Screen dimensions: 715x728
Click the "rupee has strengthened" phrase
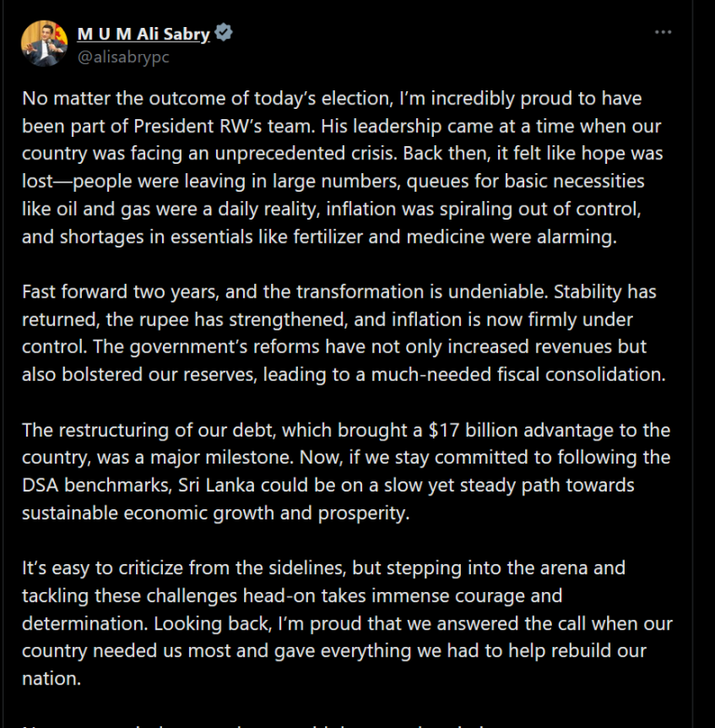pyautogui.click(x=226, y=320)
